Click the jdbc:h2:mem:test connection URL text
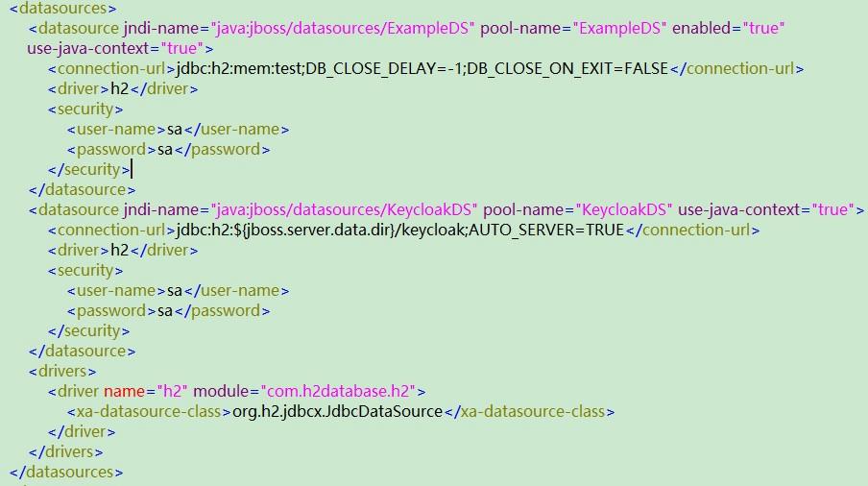 422,68
